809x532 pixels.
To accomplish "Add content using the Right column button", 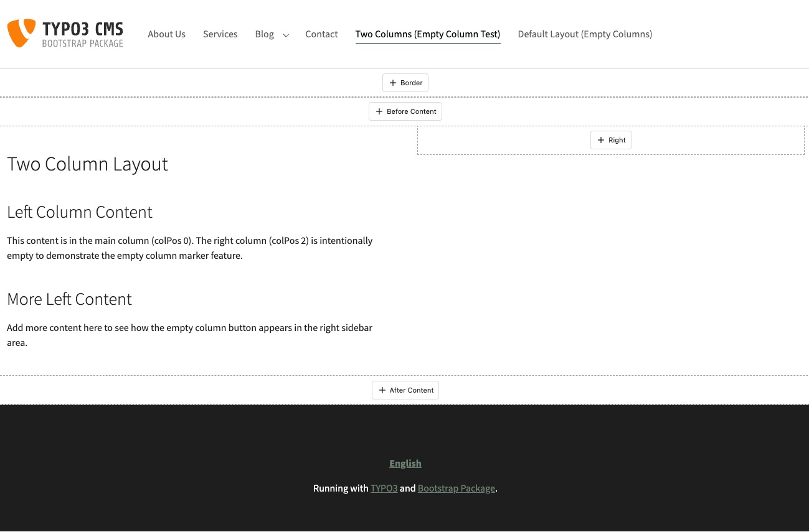I will pos(610,140).
